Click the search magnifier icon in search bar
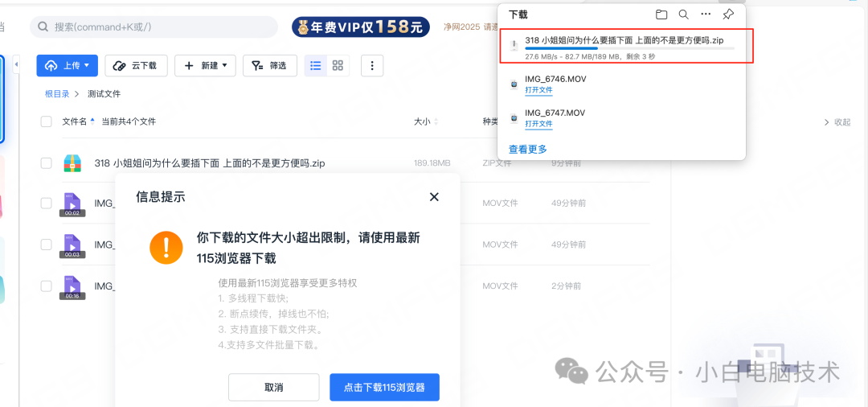868x407 pixels. 43,27
